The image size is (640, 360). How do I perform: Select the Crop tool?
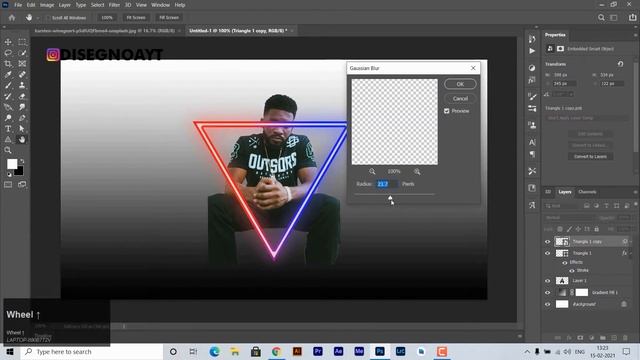pyautogui.click(x=8, y=64)
